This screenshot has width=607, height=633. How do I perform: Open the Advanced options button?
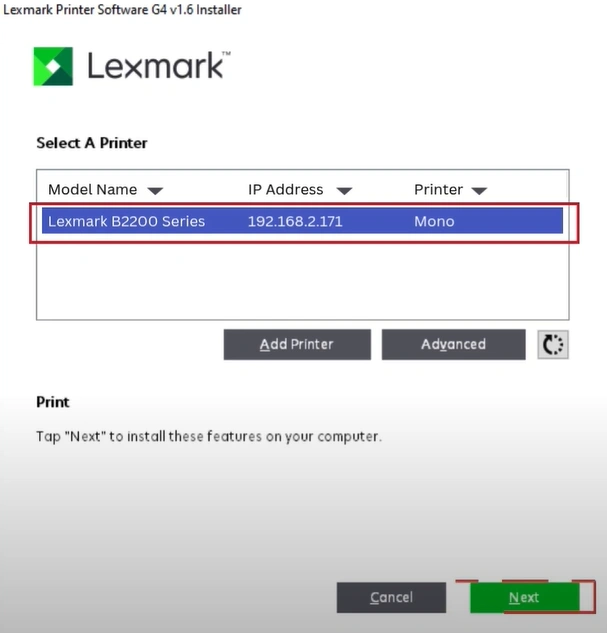(x=454, y=344)
